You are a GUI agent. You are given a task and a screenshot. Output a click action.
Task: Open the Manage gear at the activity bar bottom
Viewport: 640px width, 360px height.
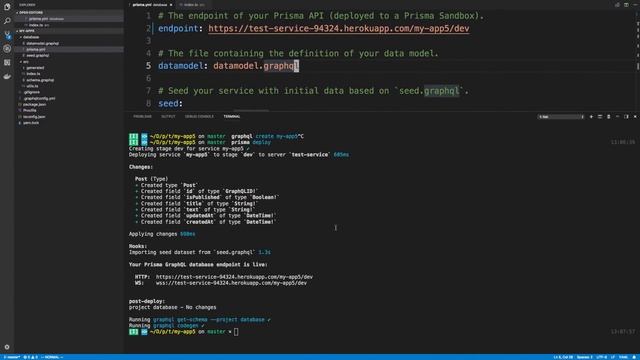click(7, 347)
